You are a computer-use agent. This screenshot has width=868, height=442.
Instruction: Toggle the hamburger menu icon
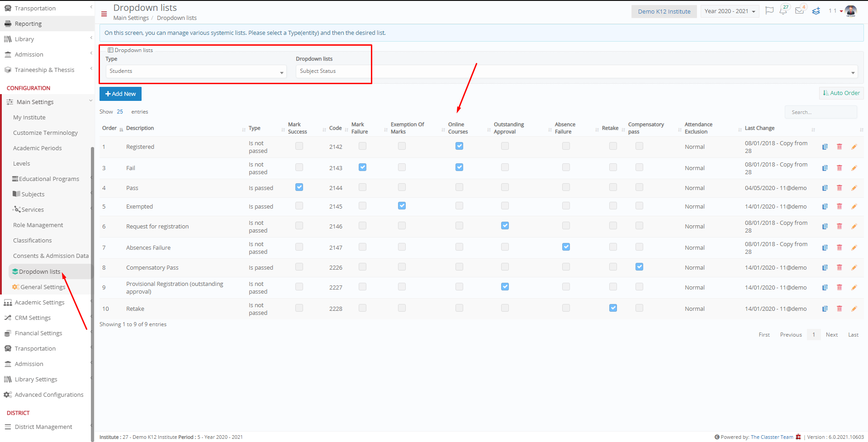pos(104,14)
